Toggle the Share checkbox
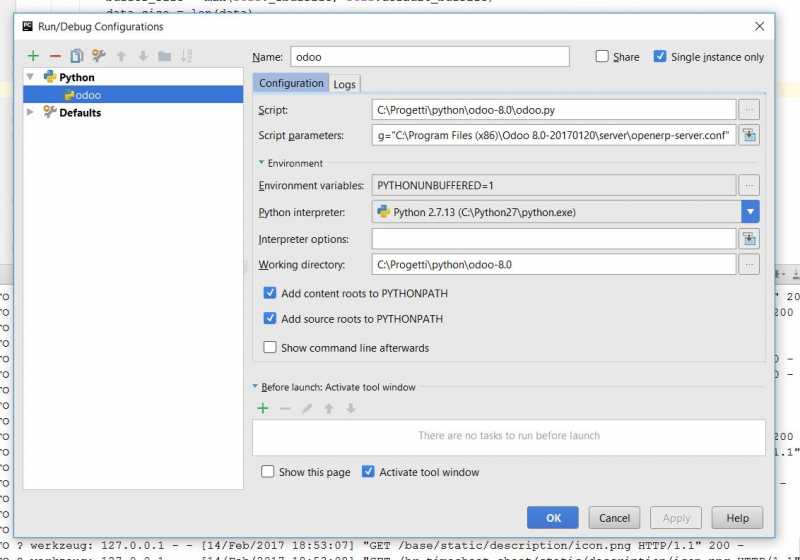 (602, 56)
